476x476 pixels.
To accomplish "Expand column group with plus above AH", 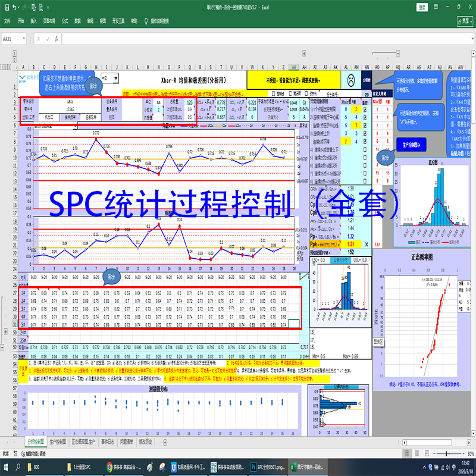I will point(304,54).
